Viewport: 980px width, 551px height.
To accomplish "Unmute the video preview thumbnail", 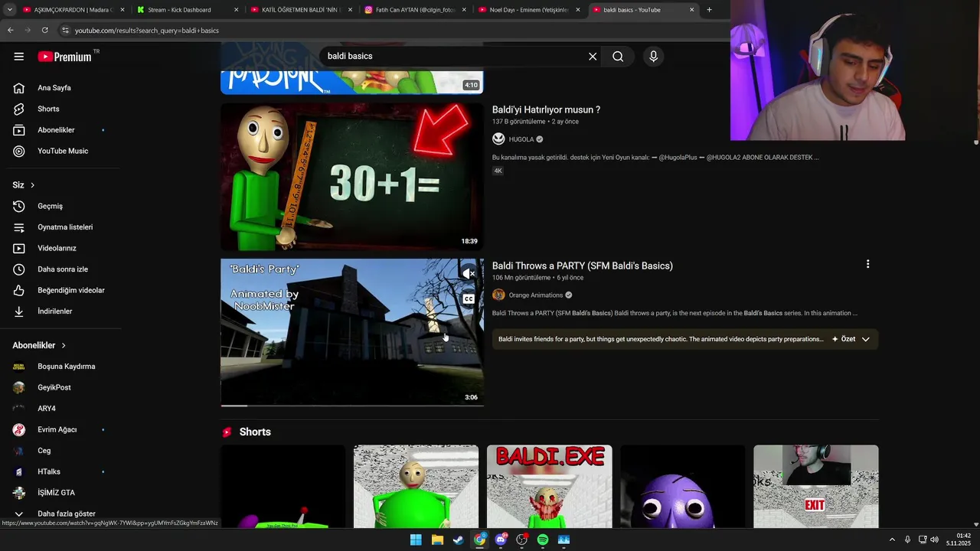I will 469,273.
